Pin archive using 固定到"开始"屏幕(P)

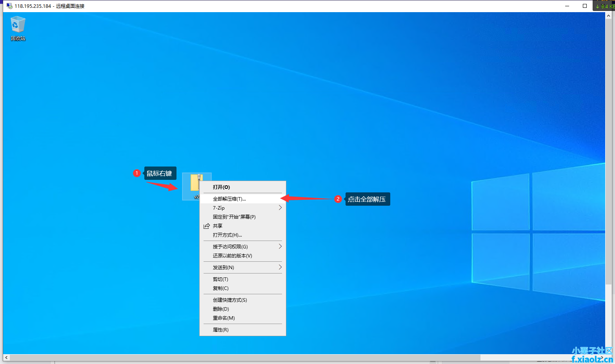(x=234, y=217)
